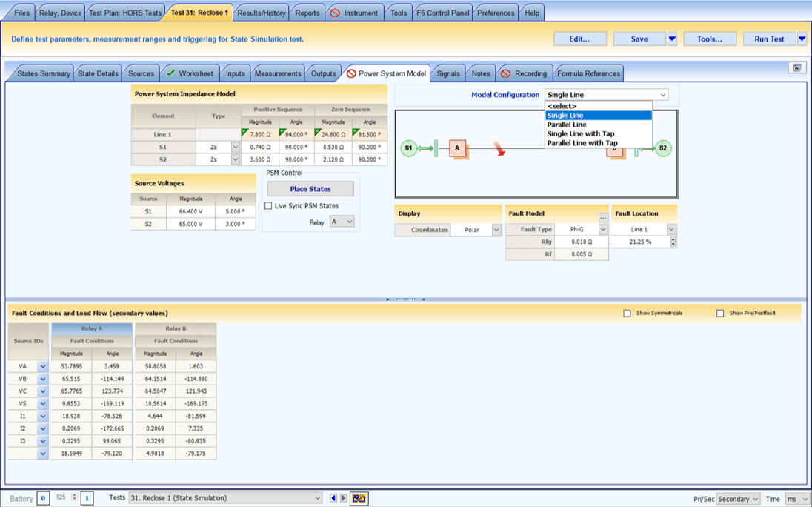The image size is (812, 507).
Task: Adjust the battery 125 value stepper
Action: pyautogui.click(x=74, y=497)
